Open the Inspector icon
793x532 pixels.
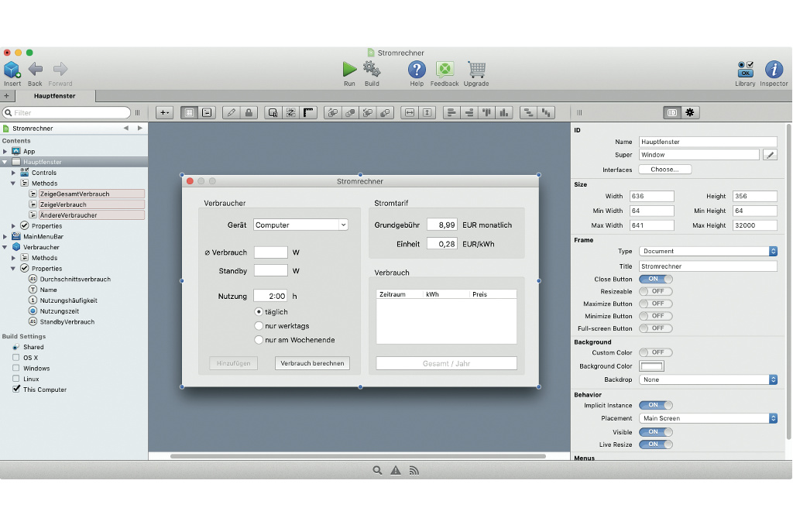point(774,70)
